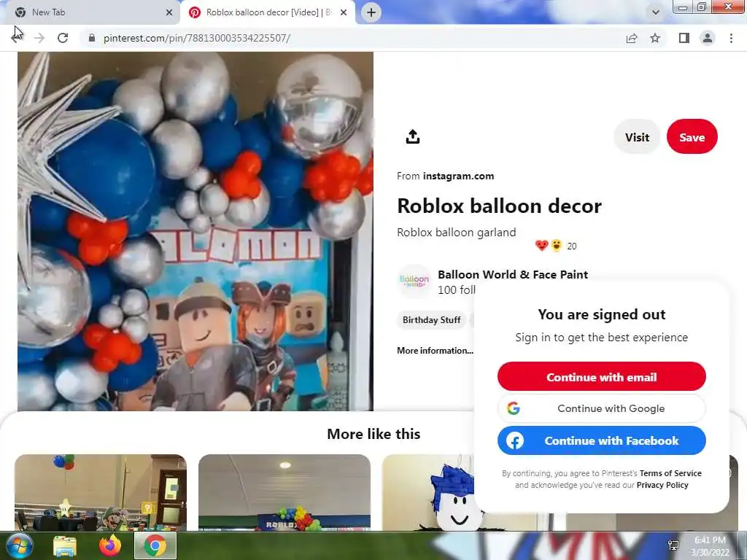Viewport: 747px width, 560px height.
Task: Open Chrome's three-dot menu
Action: 731,38
